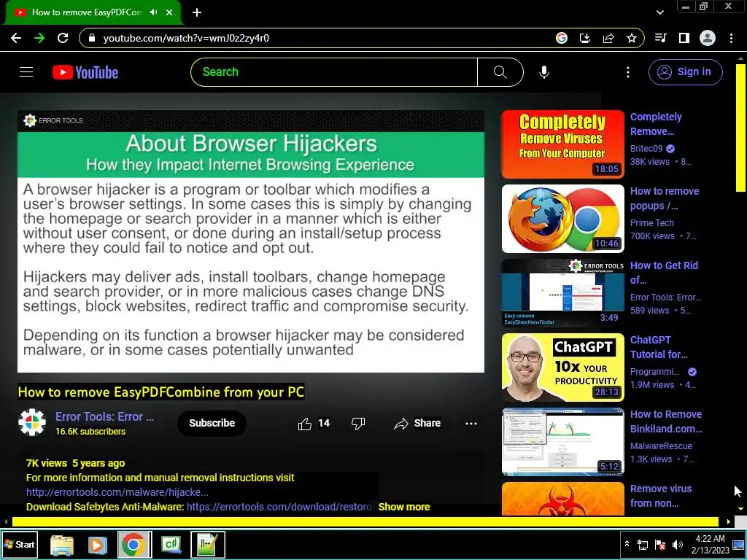Go to YouTube home via logo
Viewport: 747px width, 560px height.
pyautogui.click(x=85, y=72)
